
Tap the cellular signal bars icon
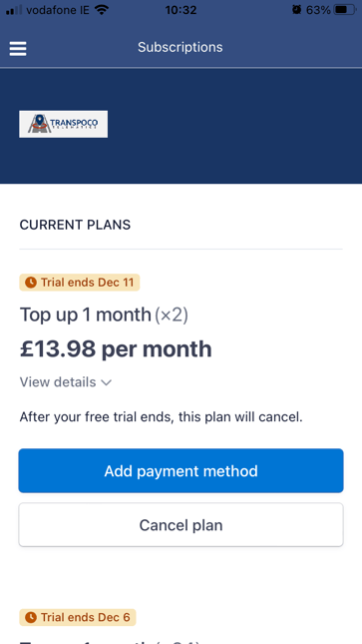pos(14,9)
